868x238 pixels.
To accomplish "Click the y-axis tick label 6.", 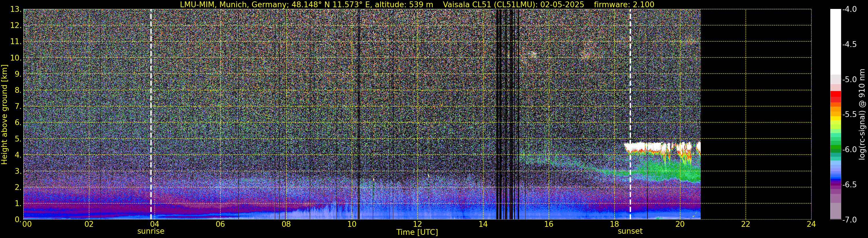I will click(18, 122).
